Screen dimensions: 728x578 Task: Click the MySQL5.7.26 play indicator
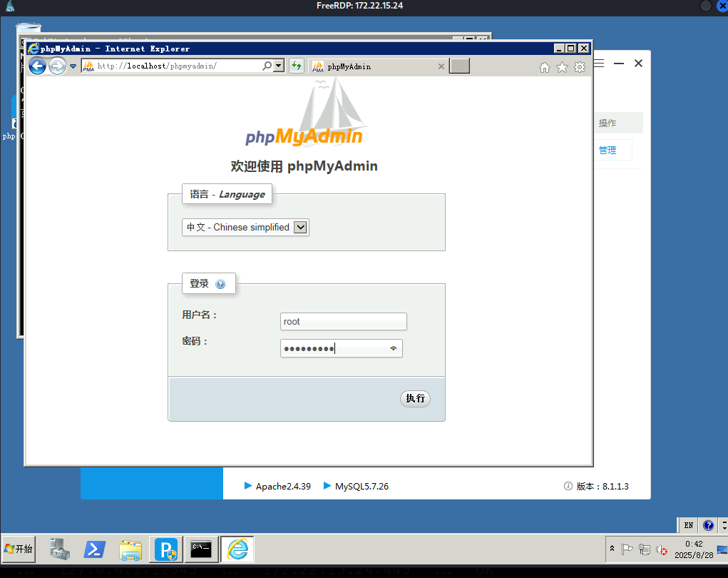pyautogui.click(x=327, y=486)
